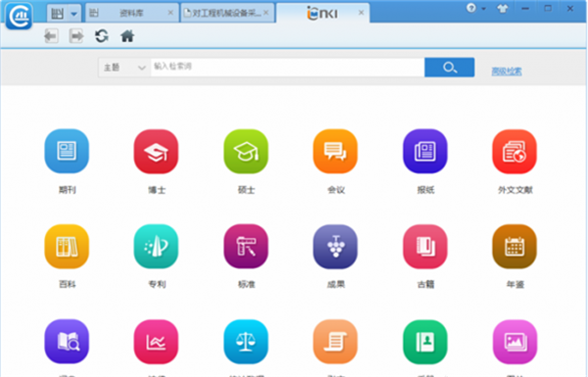Open the blue balance-scales icon
Screen dimensions: 588x377
pyautogui.click(x=246, y=342)
